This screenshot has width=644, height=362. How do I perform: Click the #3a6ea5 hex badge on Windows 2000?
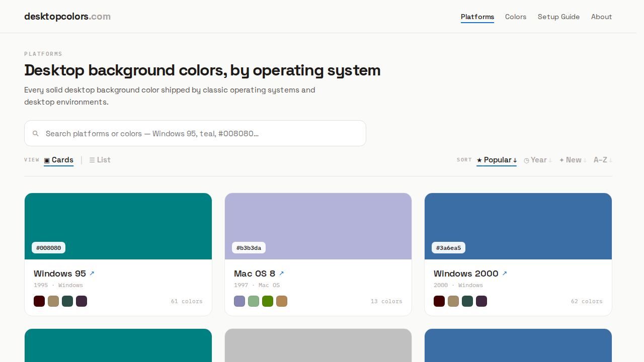click(449, 248)
